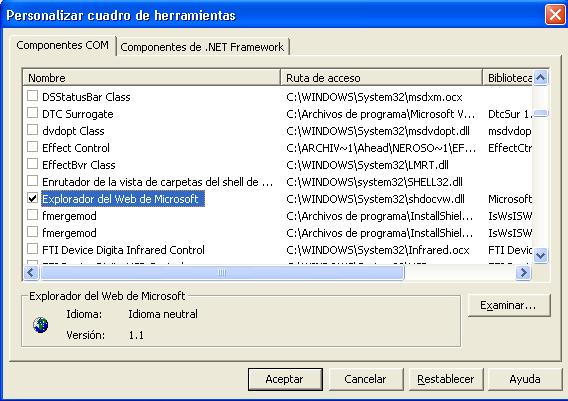Click the Examinar... browse button
Image resolution: width=568 pixels, height=401 pixels.
[x=509, y=305]
